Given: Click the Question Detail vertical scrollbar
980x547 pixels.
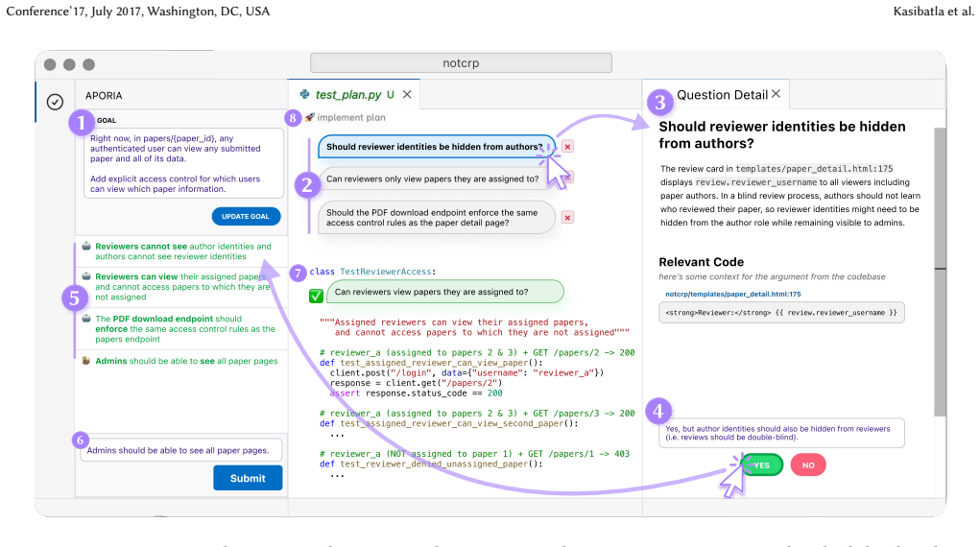Looking at the screenshot, I should tap(940, 272).
